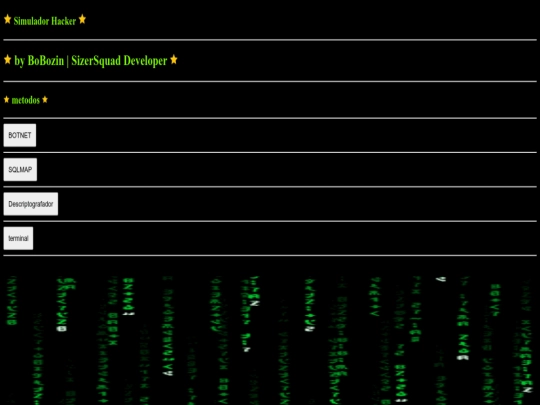Screen dimensions: 540x405
Task: Click the star icon after 'Simulador Hacker'
Action: [x=82, y=19]
